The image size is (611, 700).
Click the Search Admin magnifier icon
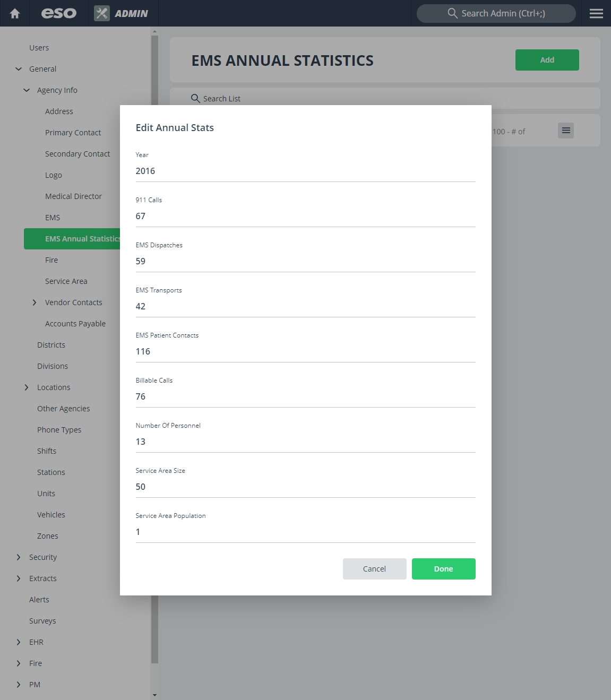(452, 13)
